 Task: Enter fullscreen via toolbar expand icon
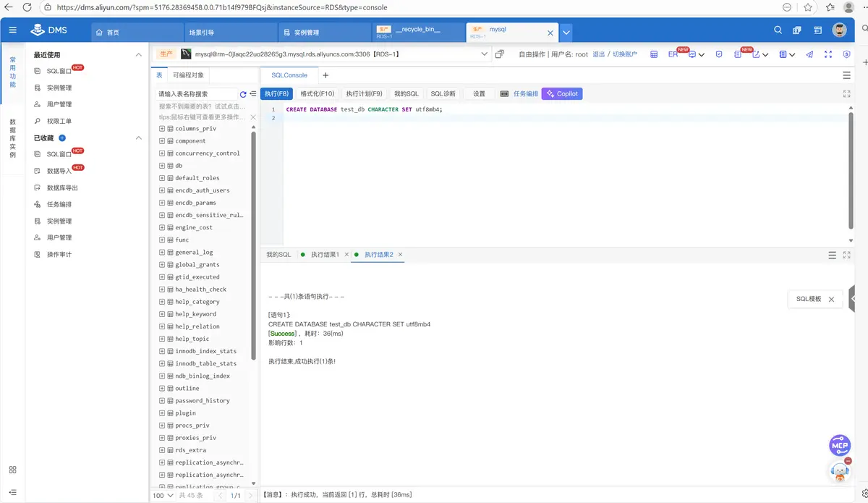(x=828, y=54)
